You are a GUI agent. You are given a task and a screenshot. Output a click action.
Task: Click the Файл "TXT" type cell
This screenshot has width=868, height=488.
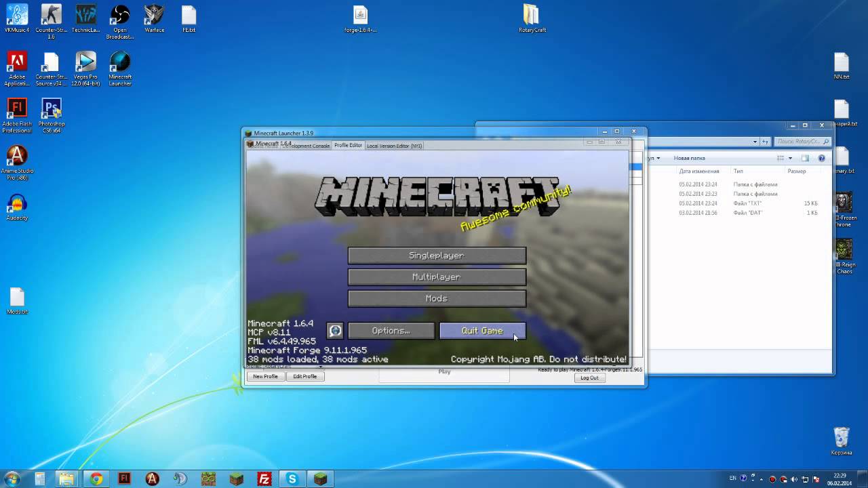(x=747, y=203)
